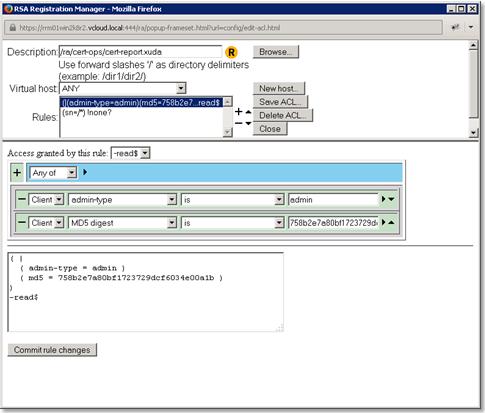Remove the MD5 digest condition row

[22, 222]
